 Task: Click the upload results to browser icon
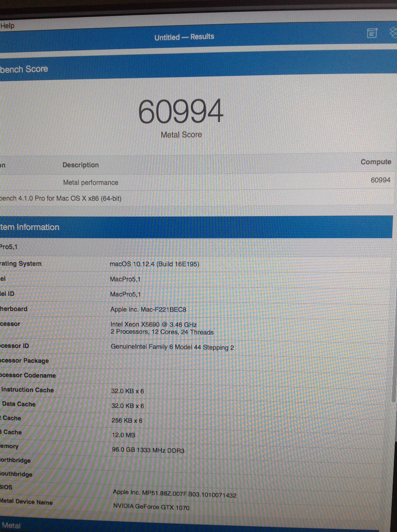pos(372,33)
